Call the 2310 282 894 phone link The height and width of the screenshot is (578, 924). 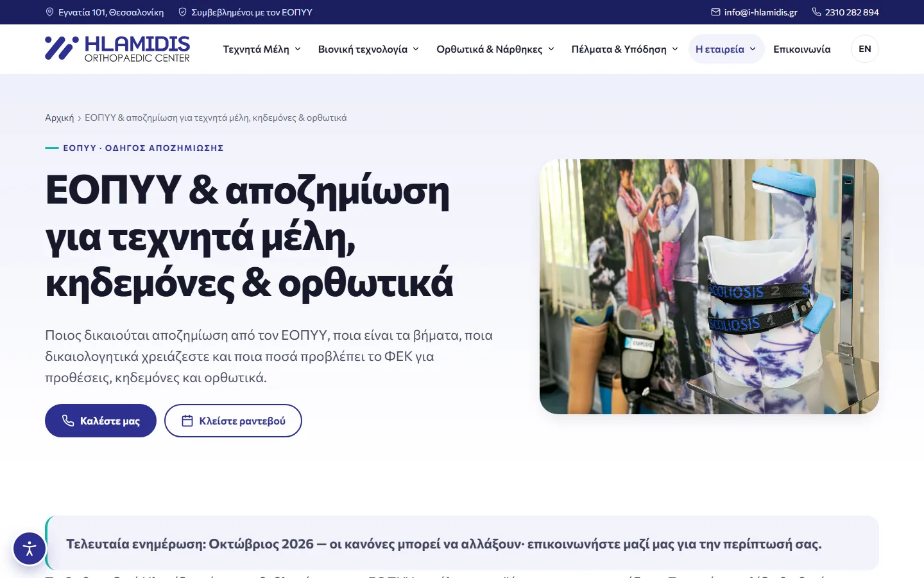tap(852, 12)
